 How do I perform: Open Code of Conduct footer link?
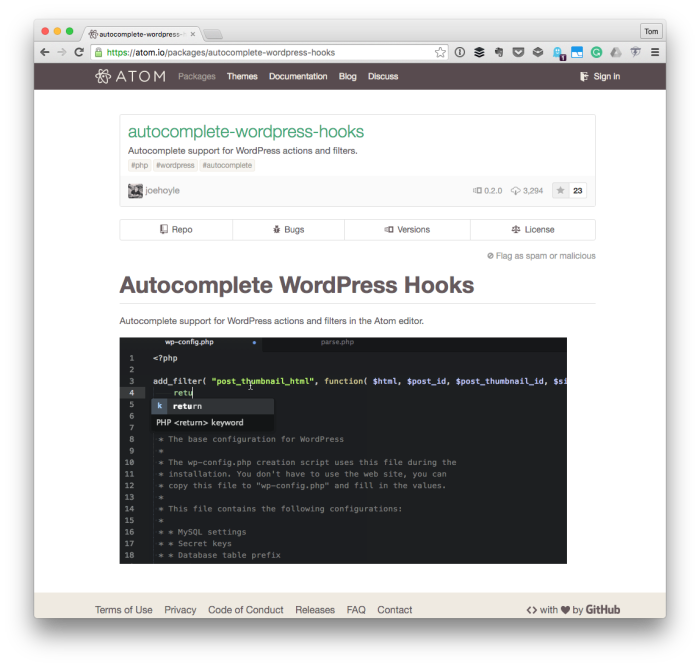246,610
